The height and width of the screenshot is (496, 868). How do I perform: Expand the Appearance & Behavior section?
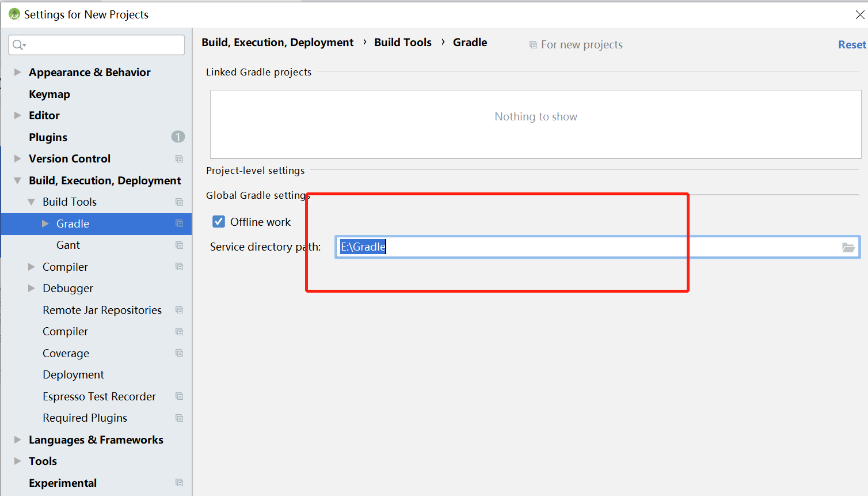[x=16, y=71]
